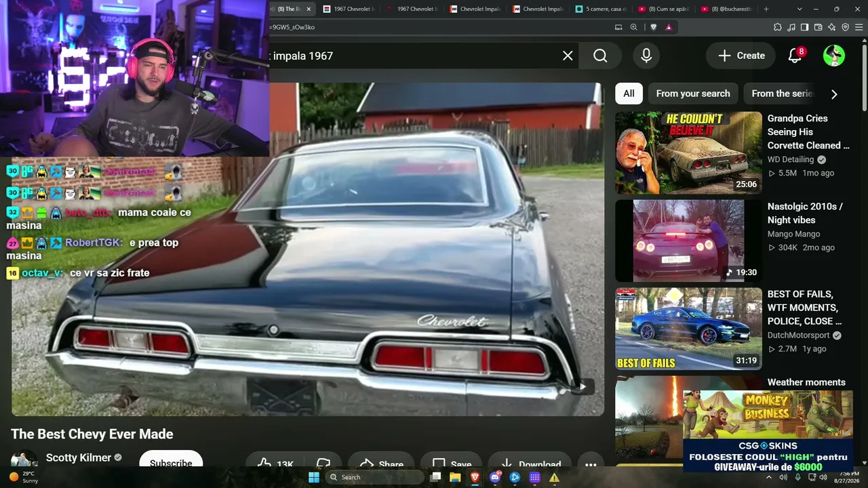Show more filter chips with right arrow

click(x=834, y=94)
